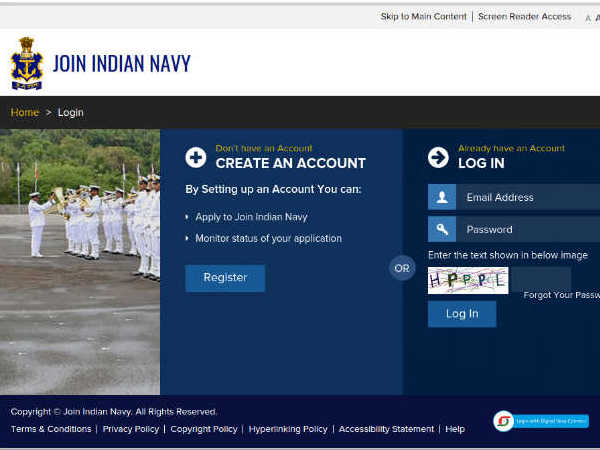This screenshot has height=450, width=600.
Task: Click the LOG IN heading text
Action: pyautogui.click(x=481, y=163)
